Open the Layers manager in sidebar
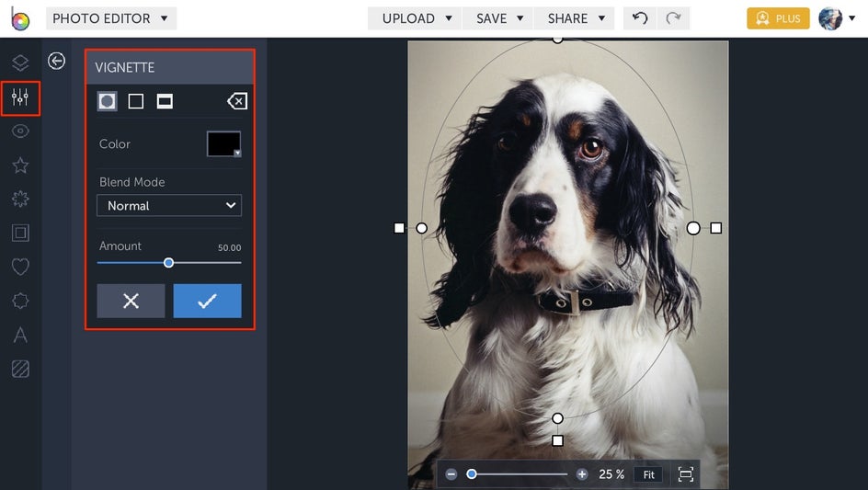 20,63
